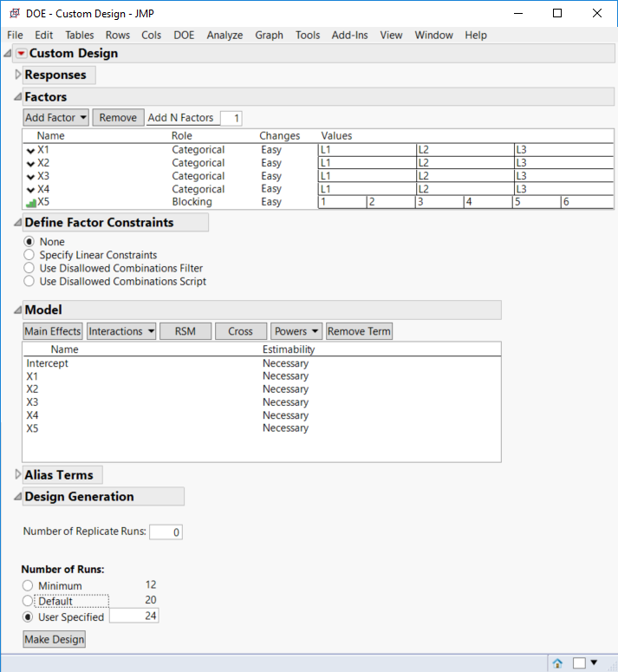
Task: Open the Rows menu
Action: (117, 36)
